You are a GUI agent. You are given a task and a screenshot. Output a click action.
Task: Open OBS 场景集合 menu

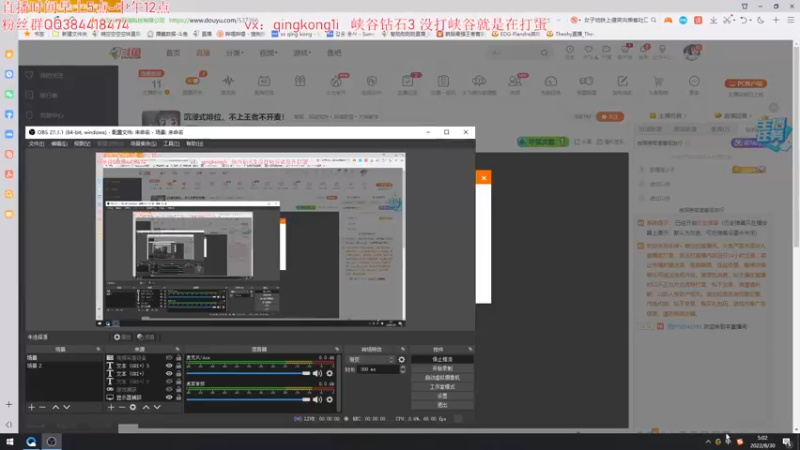click(143, 144)
